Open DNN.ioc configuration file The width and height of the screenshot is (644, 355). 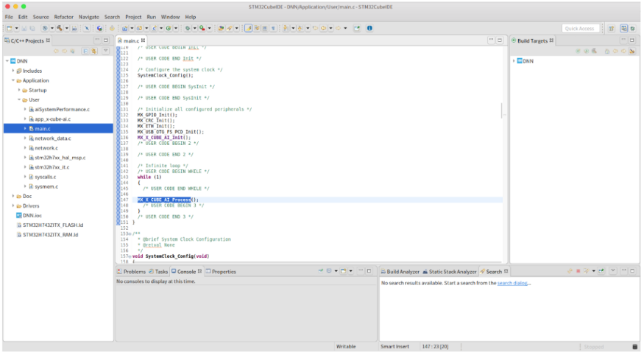[32, 215]
